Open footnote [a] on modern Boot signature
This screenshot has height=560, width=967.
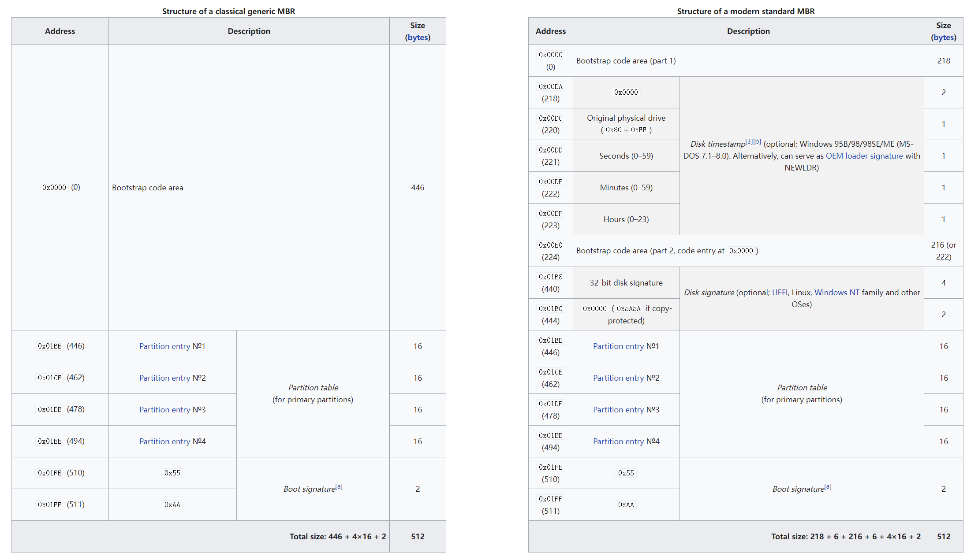pos(828,486)
